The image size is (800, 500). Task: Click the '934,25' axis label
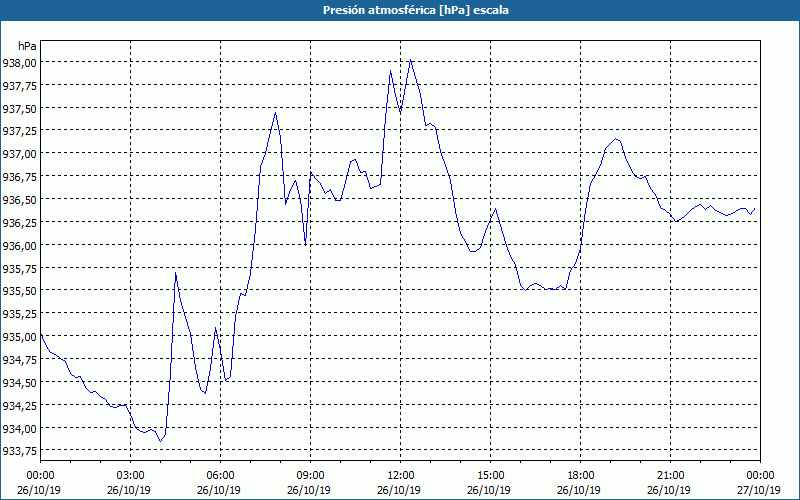coord(19,405)
